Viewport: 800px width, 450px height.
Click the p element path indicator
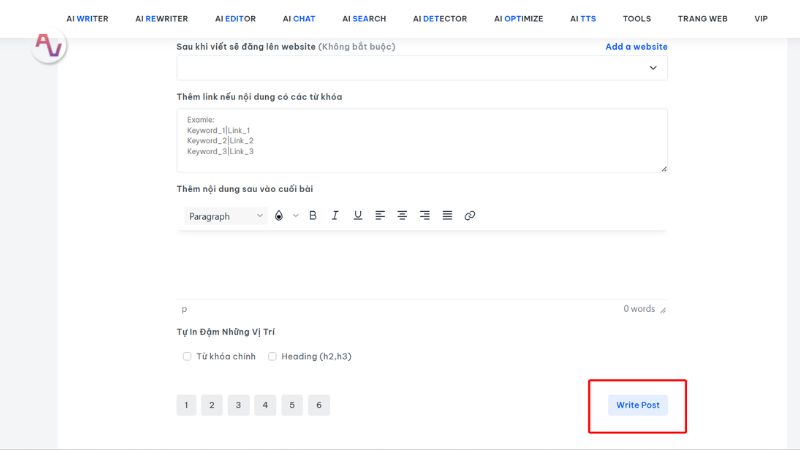184,309
